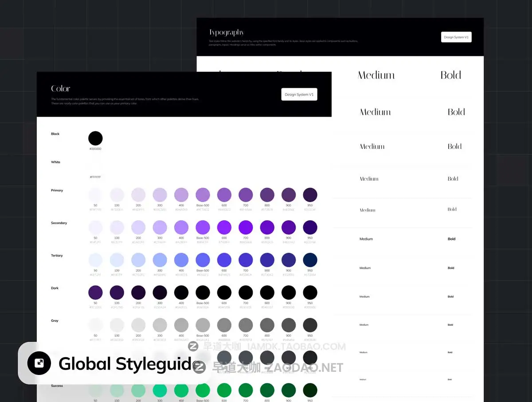The width and height of the screenshot is (532, 402).
Task: Choose the Primary 950 swatch
Action: pos(310,195)
